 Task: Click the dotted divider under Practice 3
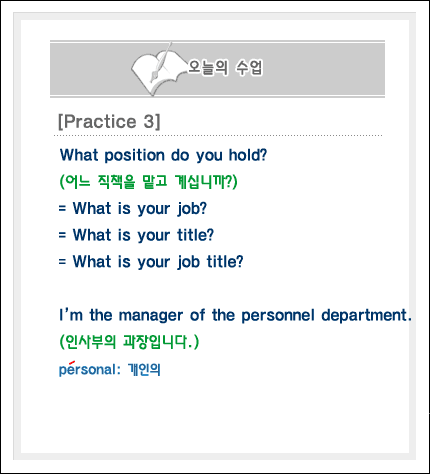[218, 136]
